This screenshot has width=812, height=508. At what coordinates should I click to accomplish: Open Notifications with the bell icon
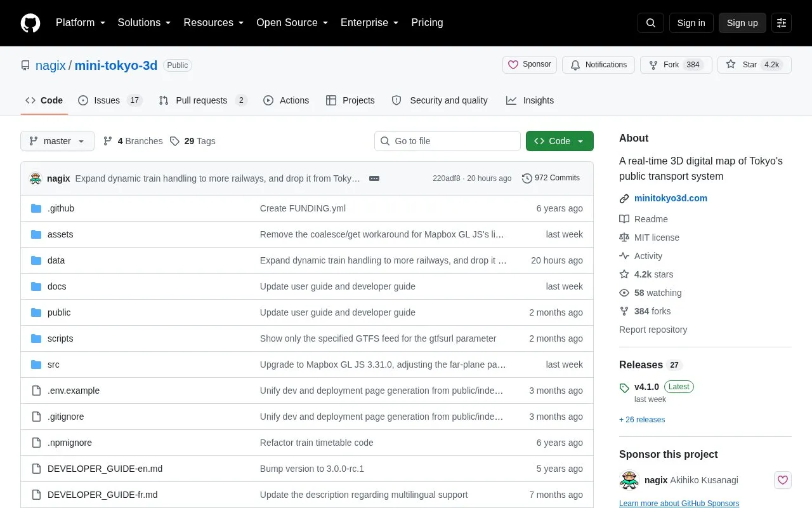click(598, 65)
